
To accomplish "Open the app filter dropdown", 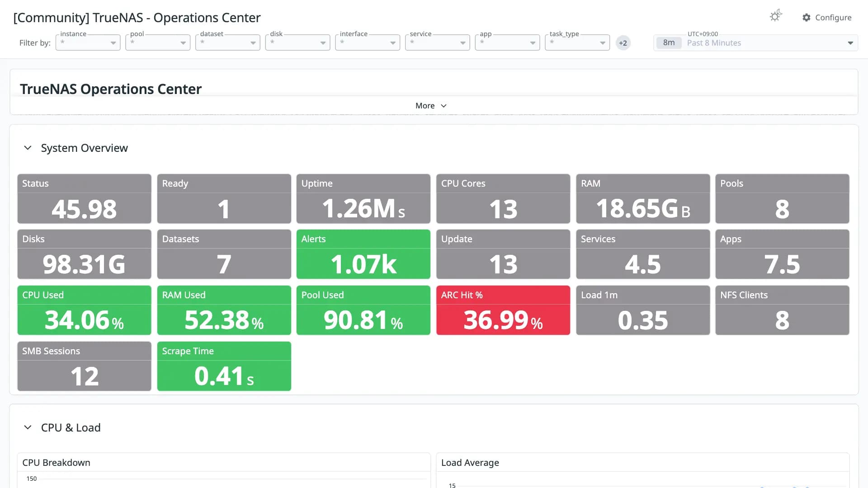I will (x=507, y=42).
